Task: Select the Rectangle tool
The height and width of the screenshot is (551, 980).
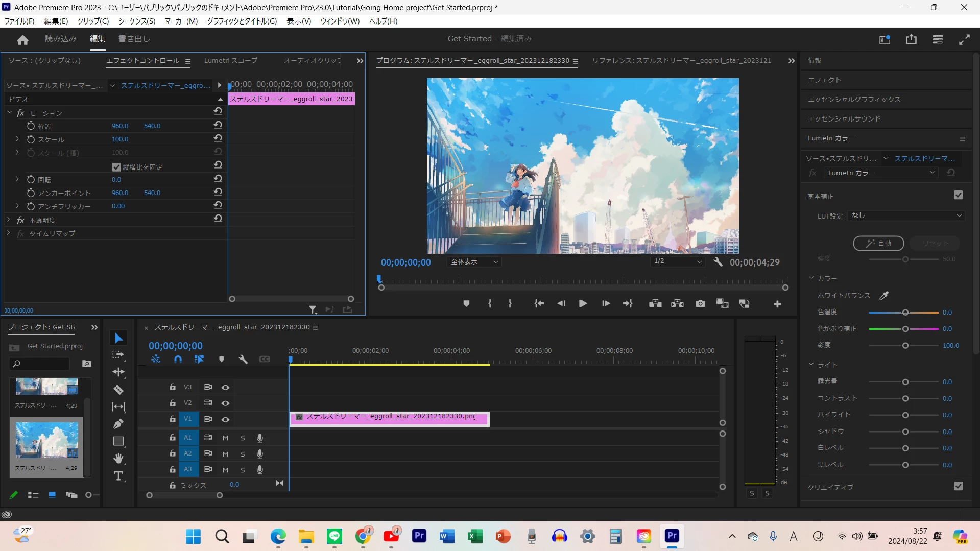Action: pos(118,441)
